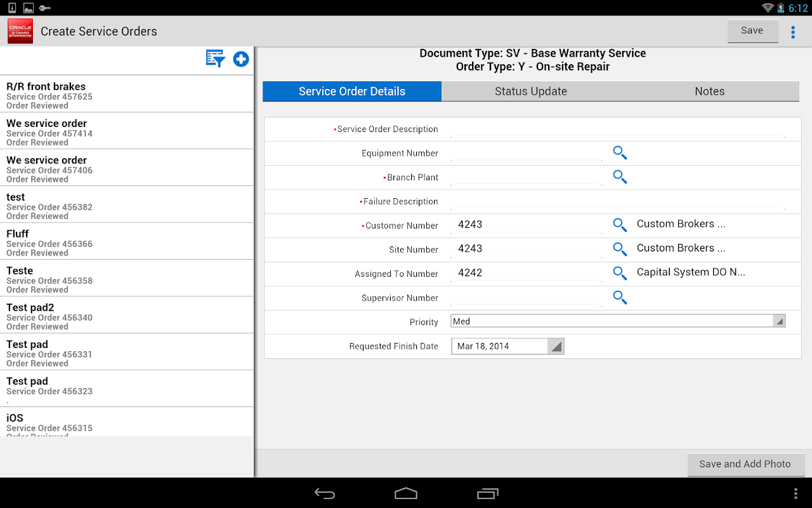Edit the Site Number field value 4243

(x=527, y=249)
